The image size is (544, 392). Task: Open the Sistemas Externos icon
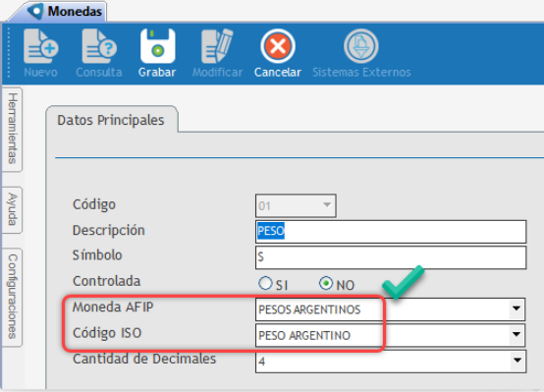[361, 46]
